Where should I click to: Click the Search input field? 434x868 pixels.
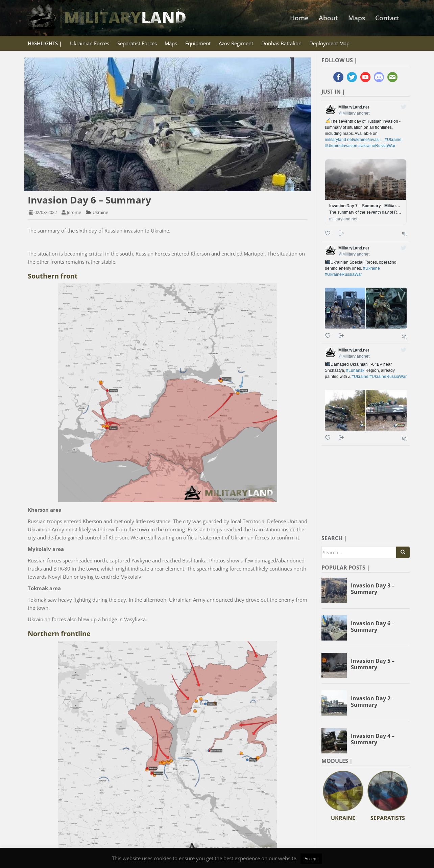coord(359,552)
